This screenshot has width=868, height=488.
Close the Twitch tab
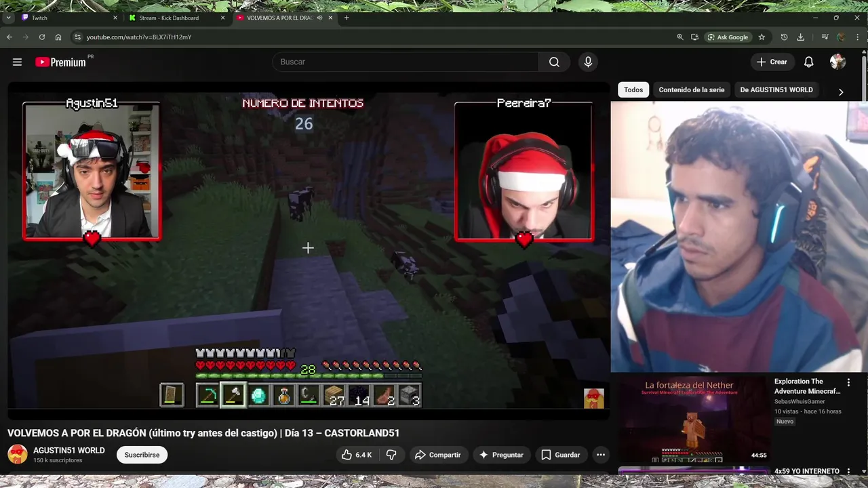(115, 18)
